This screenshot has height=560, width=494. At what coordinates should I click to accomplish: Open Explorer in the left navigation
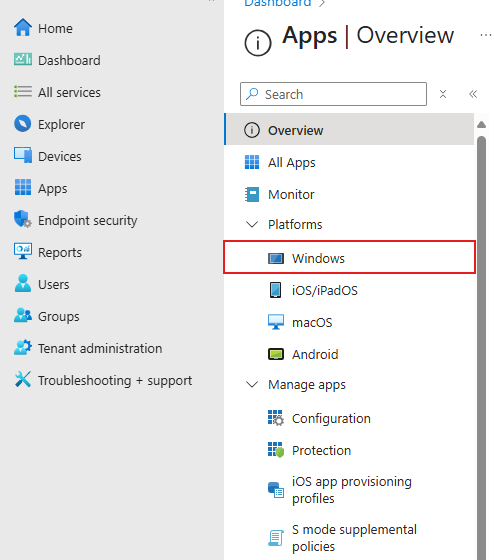tap(61, 124)
